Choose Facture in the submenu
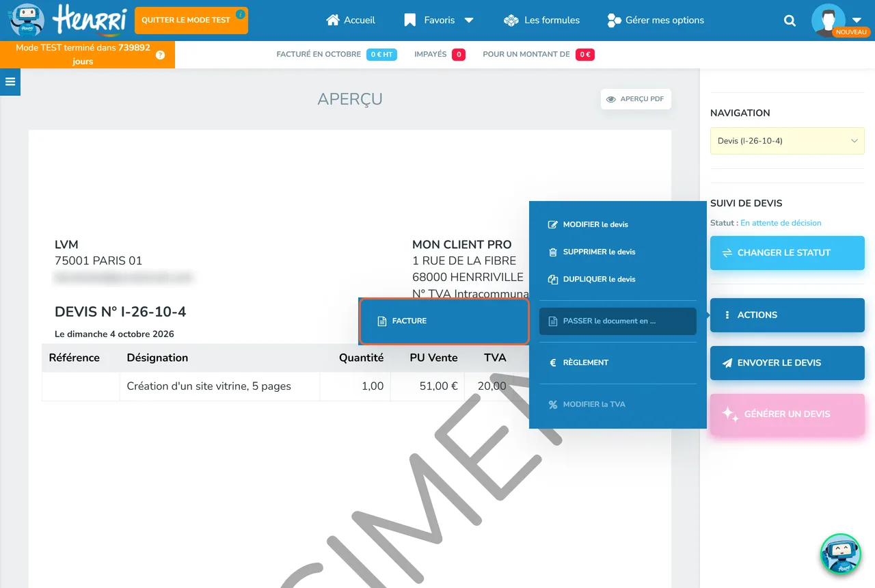This screenshot has height=588, width=875. point(444,321)
